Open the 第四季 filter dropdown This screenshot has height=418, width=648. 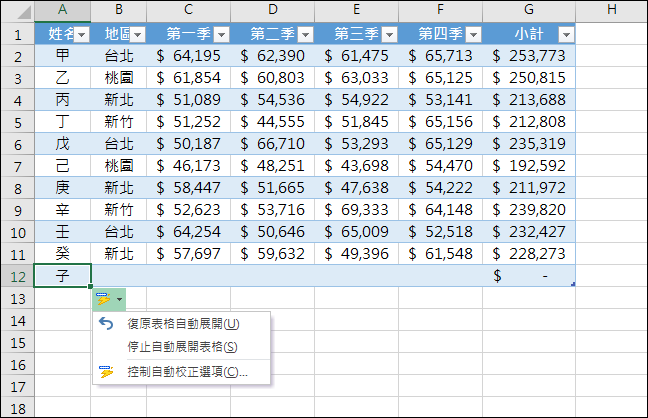click(474, 35)
